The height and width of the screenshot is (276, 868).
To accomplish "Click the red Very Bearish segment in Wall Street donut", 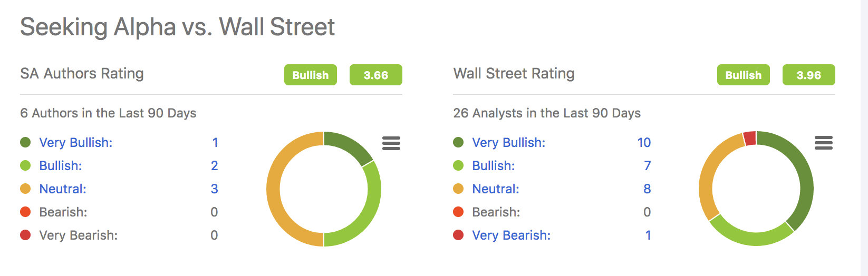I will click(x=749, y=139).
